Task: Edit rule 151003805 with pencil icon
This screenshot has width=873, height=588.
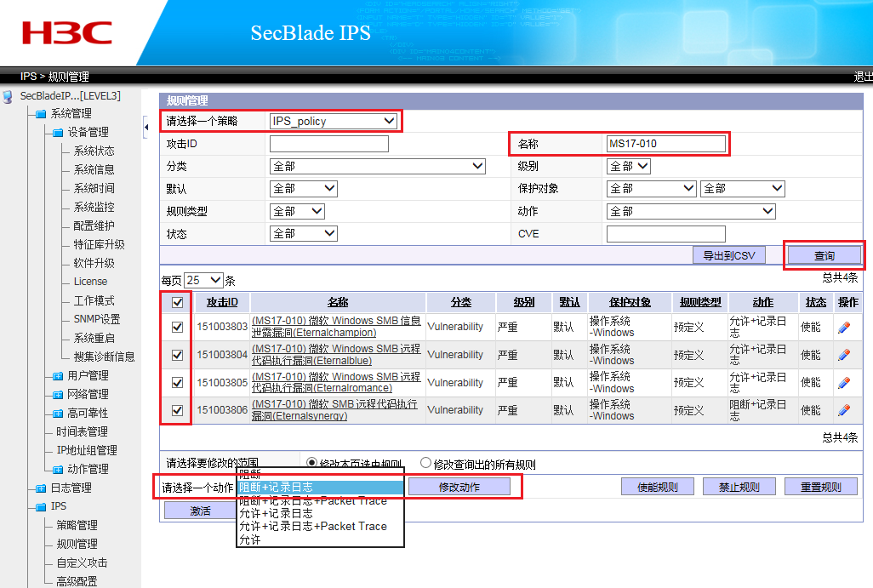Action: [844, 383]
